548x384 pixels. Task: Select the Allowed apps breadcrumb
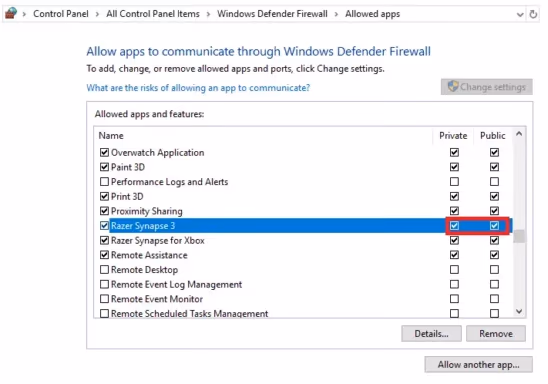(x=373, y=14)
